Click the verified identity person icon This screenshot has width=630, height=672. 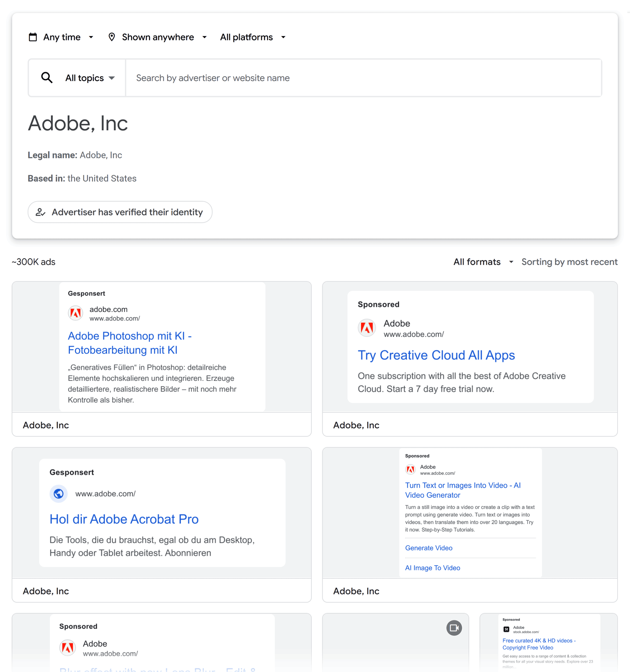point(41,212)
